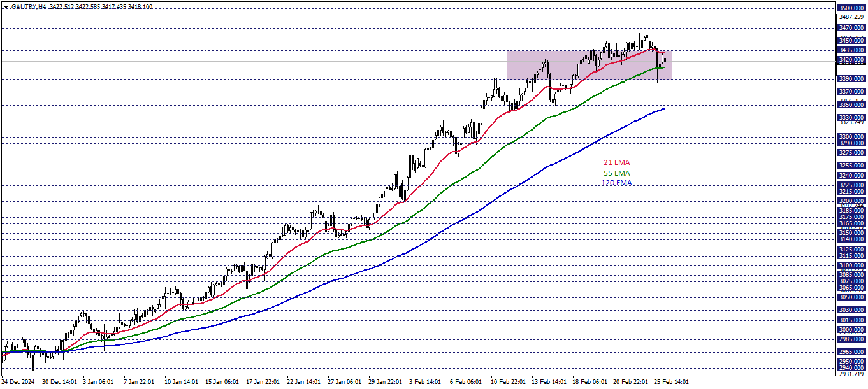The height and width of the screenshot is (389, 868).
Task: Click the 30 Dec 14:01 time label
Action: click(x=59, y=382)
